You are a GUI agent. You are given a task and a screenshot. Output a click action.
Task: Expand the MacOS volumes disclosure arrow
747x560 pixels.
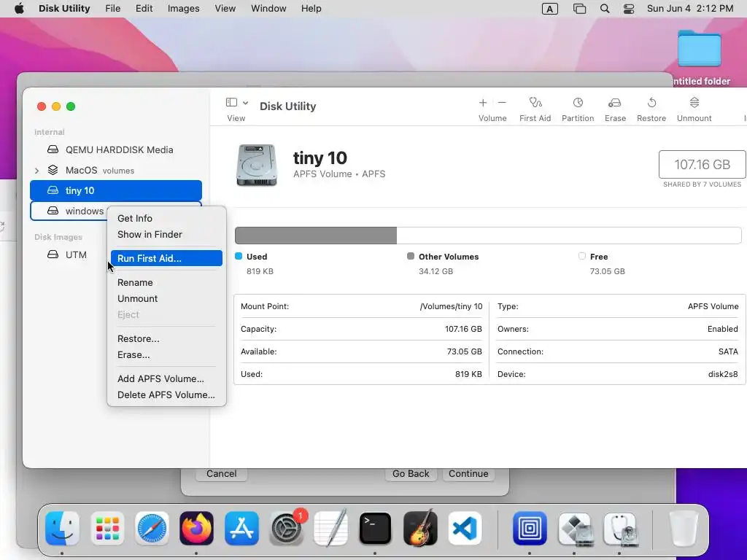point(37,171)
